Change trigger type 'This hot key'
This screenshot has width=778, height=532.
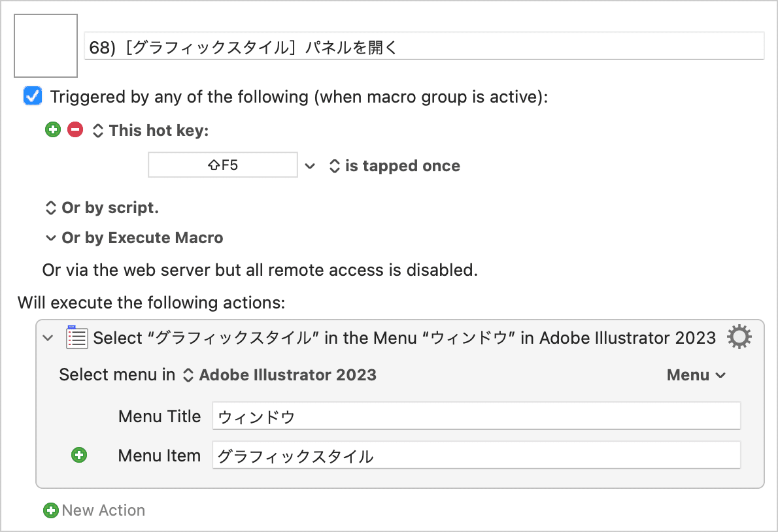point(151,131)
